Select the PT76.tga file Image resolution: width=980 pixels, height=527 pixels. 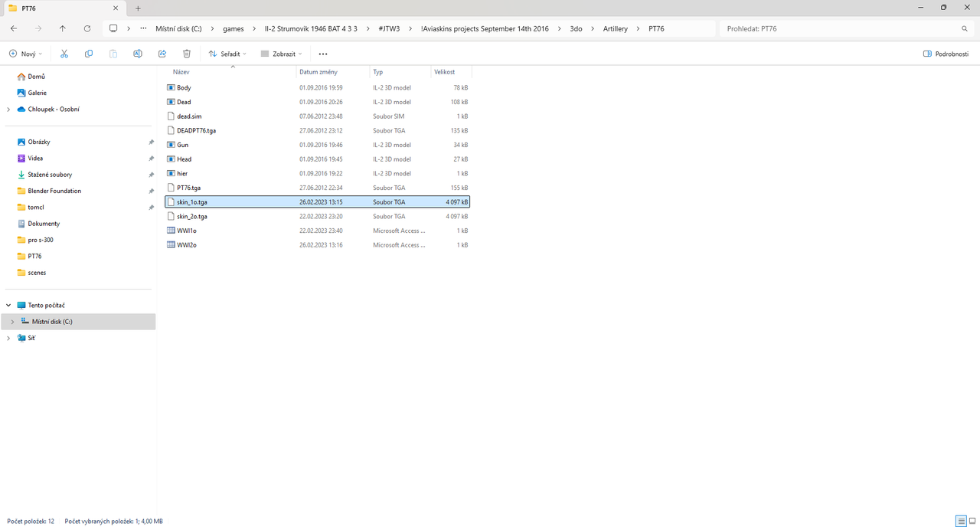point(318,188)
